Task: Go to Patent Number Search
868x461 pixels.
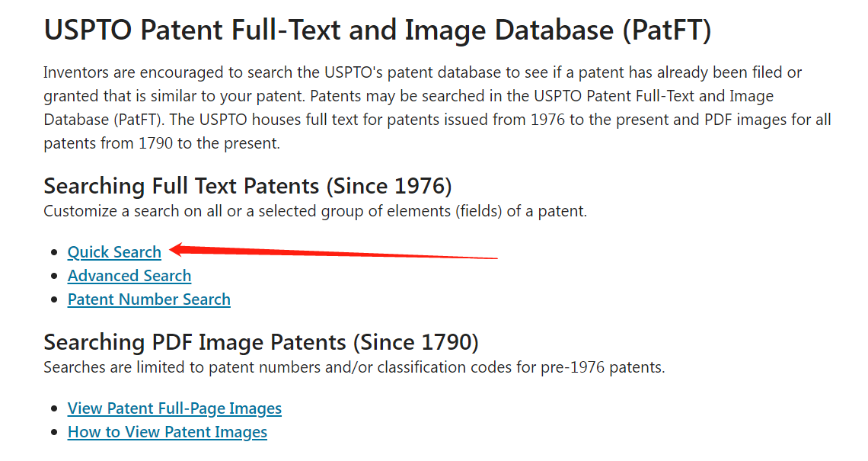Action: [149, 299]
